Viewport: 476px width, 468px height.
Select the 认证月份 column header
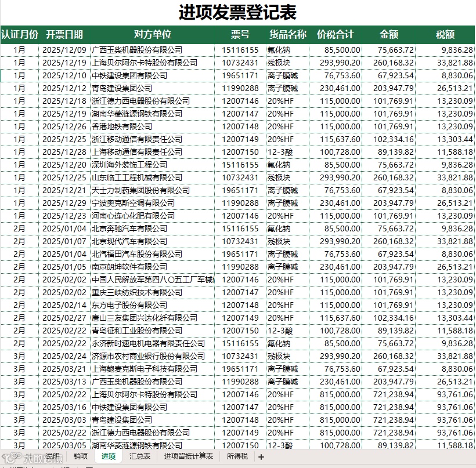pyautogui.click(x=19, y=35)
